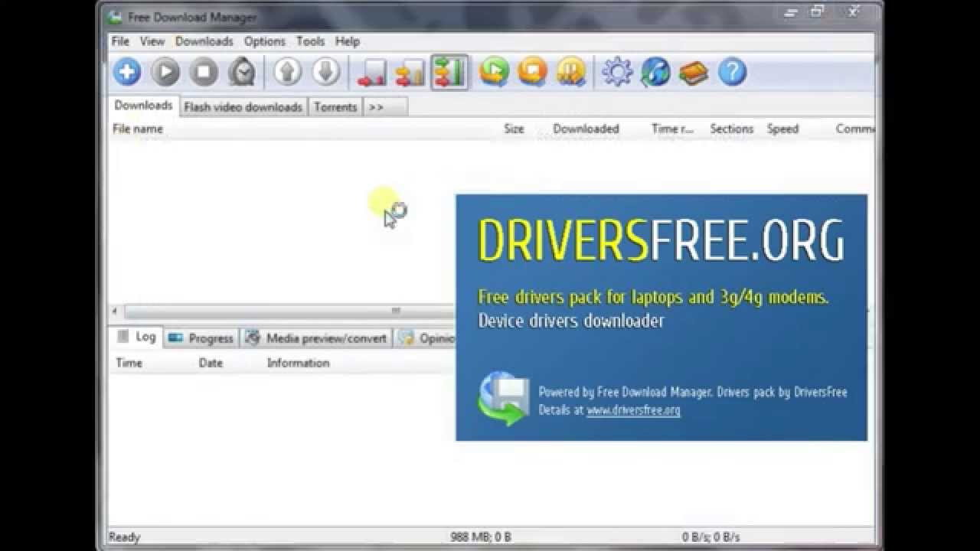Viewport: 980px width, 551px height.
Task: Switch to the Torrents tab
Action: pyautogui.click(x=335, y=107)
